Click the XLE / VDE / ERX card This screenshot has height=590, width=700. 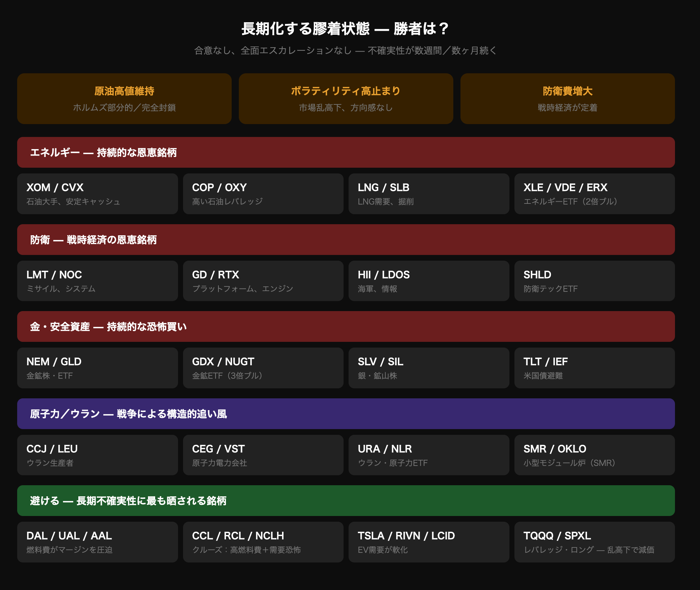click(x=594, y=194)
